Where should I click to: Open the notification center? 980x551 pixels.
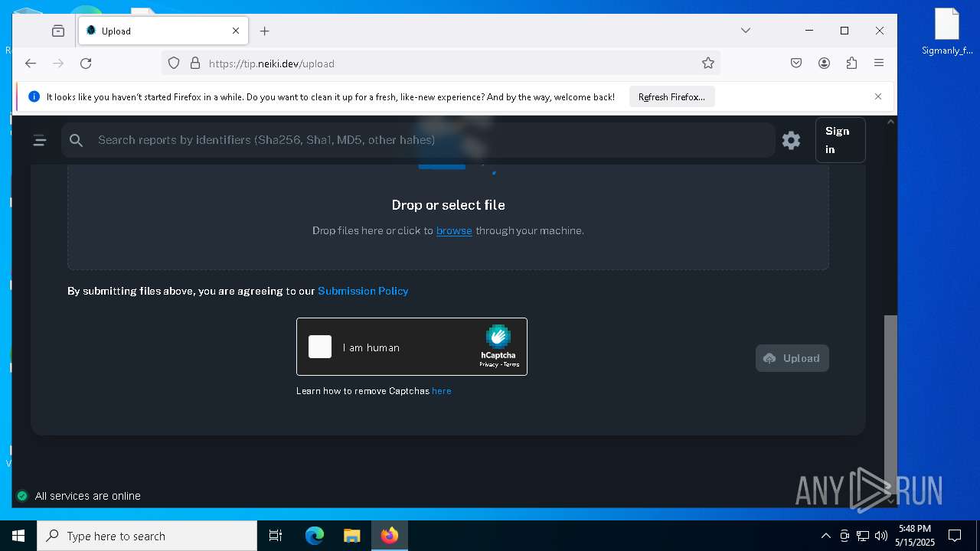pyautogui.click(x=955, y=536)
